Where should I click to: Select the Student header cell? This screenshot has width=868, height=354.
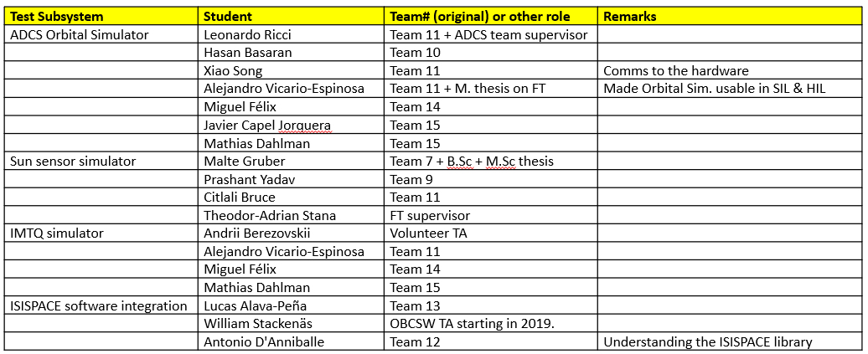[x=228, y=16]
